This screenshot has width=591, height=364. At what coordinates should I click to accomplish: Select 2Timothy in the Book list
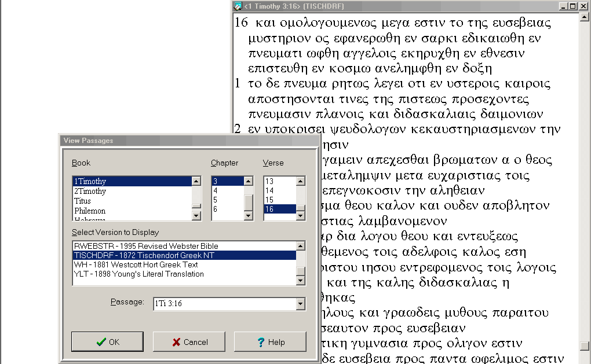tap(90, 192)
